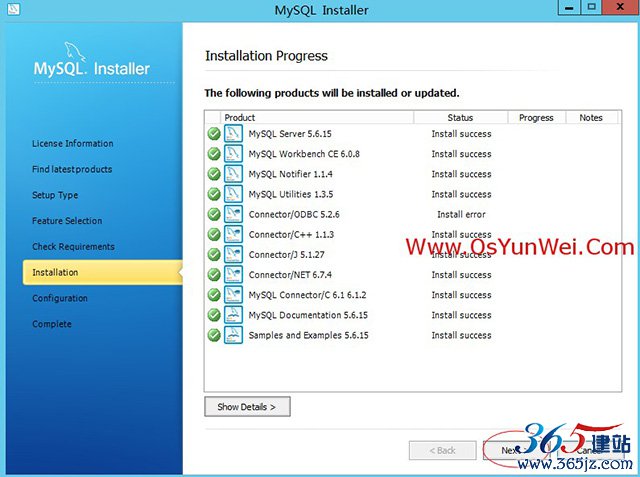Screen dimensions: 640x477
Task: Click the Back button
Action: (442, 450)
